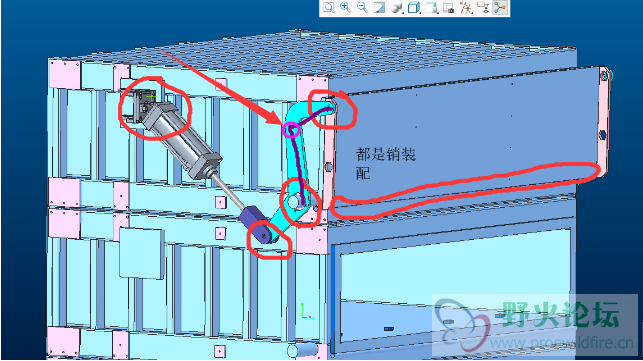
Task: Select the dark blue rod-end clevis
Action: tap(252, 217)
